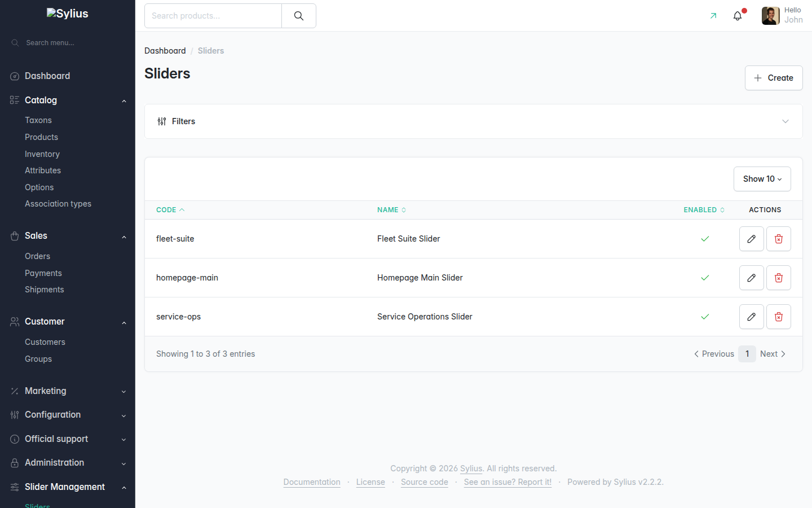Open Payments in sidebar
Image resolution: width=812 pixels, height=508 pixels.
43,273
